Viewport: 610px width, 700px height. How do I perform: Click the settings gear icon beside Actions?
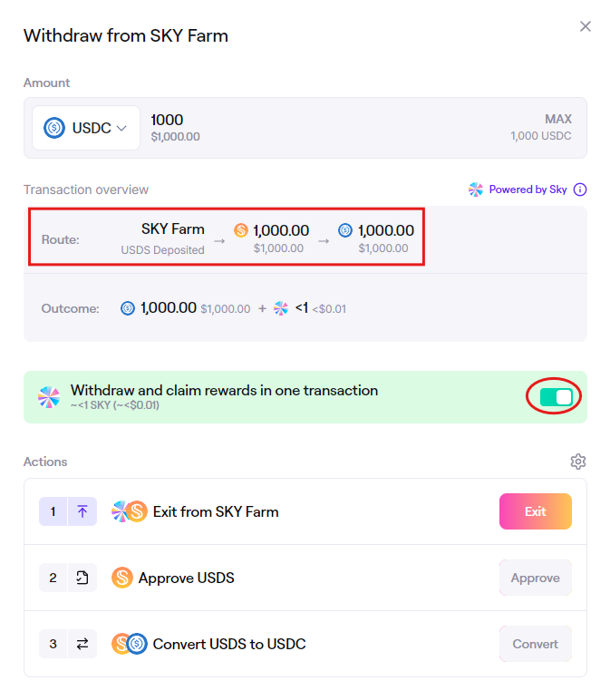point(577,462)
